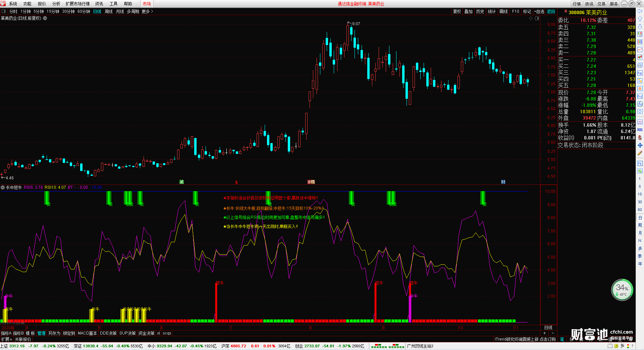Click the stacked windows icon in sidebar
Screen dimensions: 644x350
tap(640, 65)
